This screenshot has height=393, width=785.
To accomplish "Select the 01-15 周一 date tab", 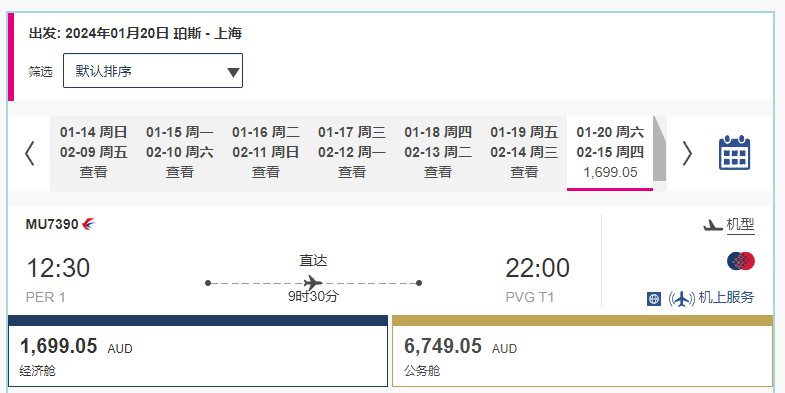I will [179, 153].
